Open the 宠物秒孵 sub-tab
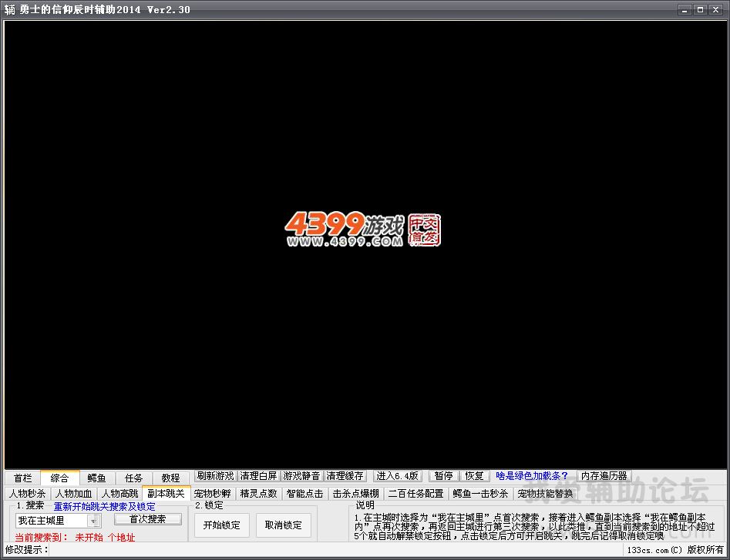The width and height of the screenshot is (730, 560). tap(213, 494)
